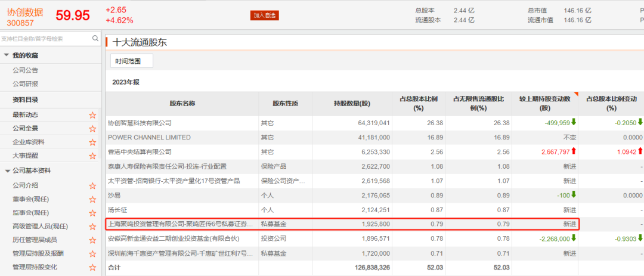Image resolution: width=644 pixels, height=276 pixels.
Task: Star the 监事会(现任) sidebar entry
Action: tap(92, 213)
